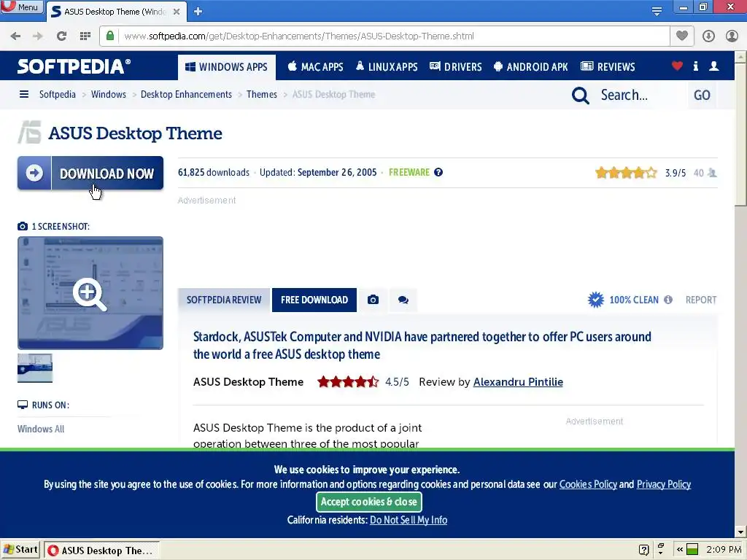The width and height of the screenshot is (747, 560).
Task: Open the Opera Menu button
Action: [x=21, y=7]
